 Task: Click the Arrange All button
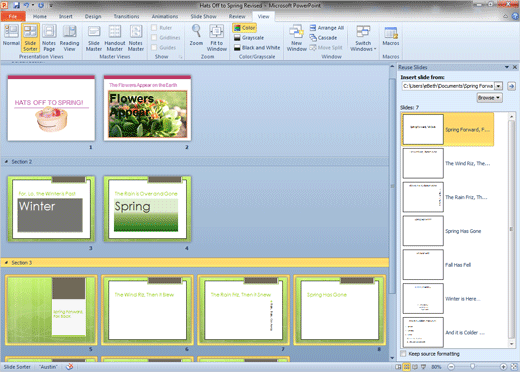(x=327, y=28)
